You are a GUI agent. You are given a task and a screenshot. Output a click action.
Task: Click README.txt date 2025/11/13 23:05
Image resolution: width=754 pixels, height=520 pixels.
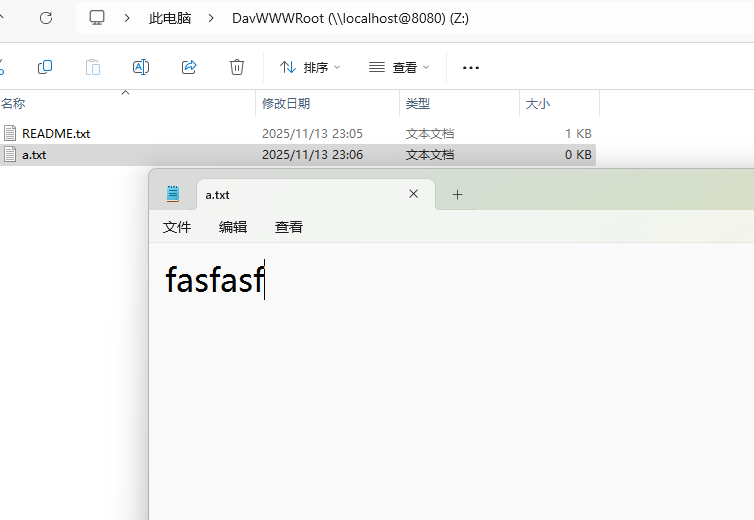(312, 134)
